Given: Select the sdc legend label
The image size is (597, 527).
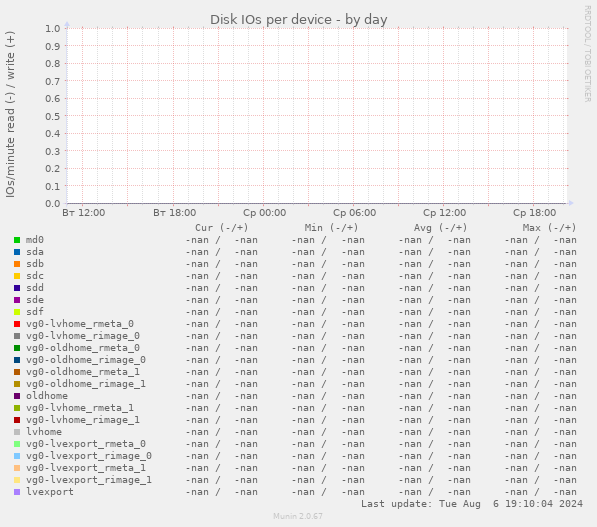Looking at the screenshot, I should (35, 276).
